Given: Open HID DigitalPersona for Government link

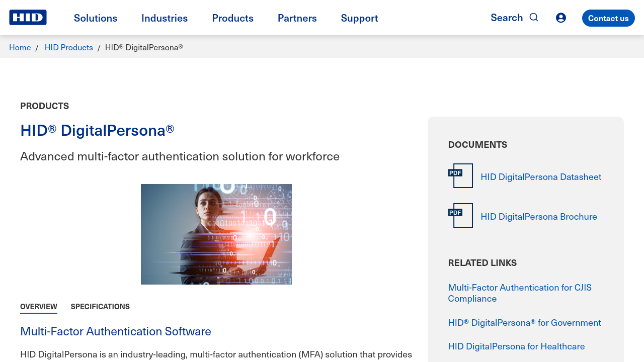Looking at the screenshot, I should pos(525,322).
